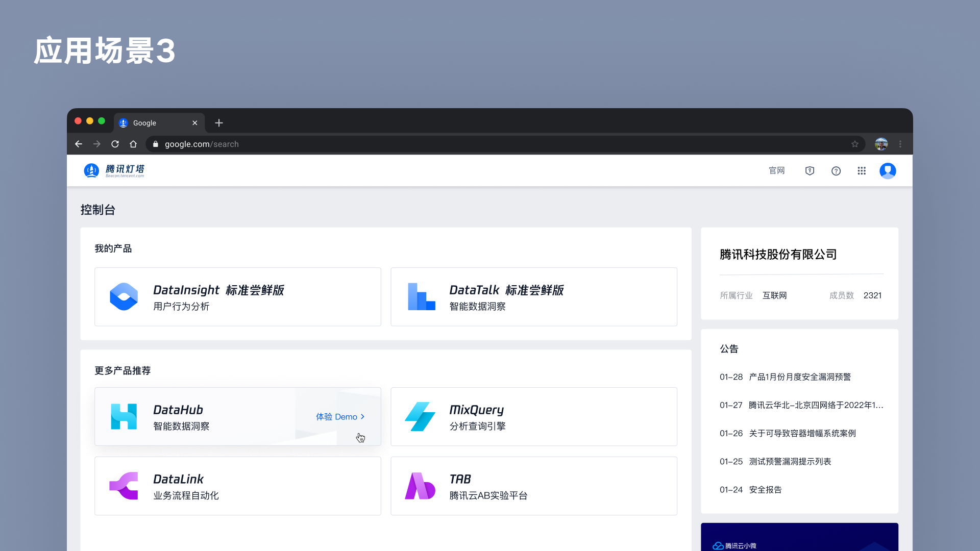Open help question mark icon

pos(836,171)
